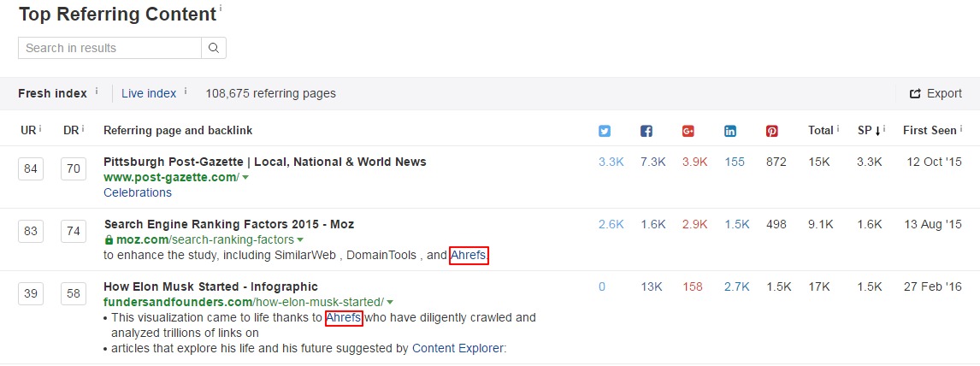The width and height of the screenshot is (980, 366).
Task: Click DR value 58
Action: pos(74,293)
